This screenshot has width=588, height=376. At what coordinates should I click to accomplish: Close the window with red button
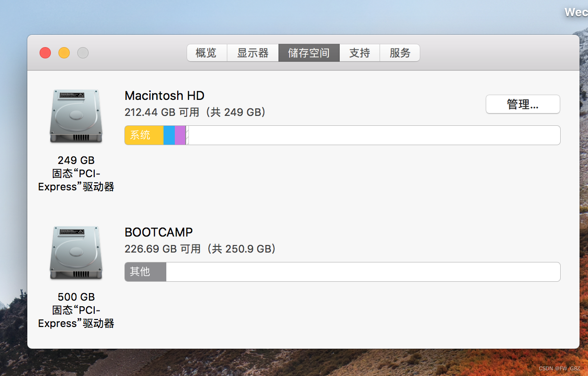(45, 53)
